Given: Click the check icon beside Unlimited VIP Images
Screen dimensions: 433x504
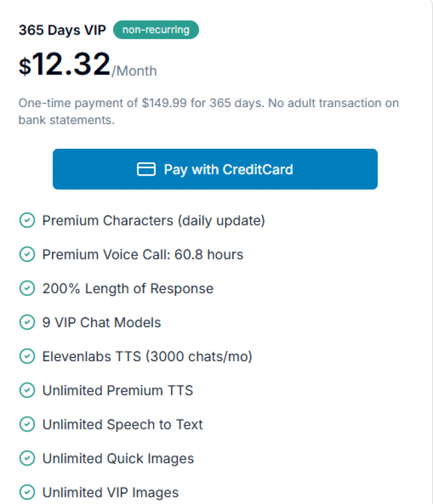Looking at the screenshot, I should [x=27, y=493].
